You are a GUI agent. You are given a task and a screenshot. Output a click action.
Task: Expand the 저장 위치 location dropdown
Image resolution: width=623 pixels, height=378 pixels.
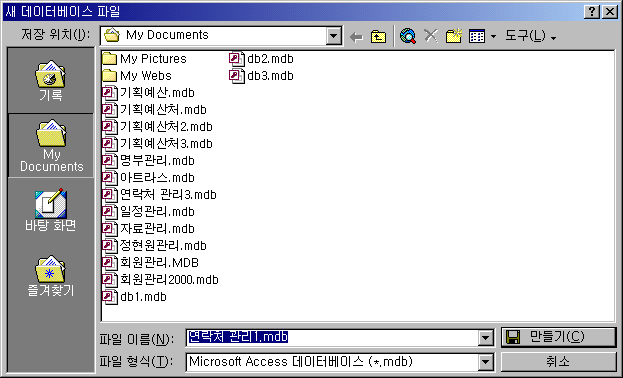(334, 36)
